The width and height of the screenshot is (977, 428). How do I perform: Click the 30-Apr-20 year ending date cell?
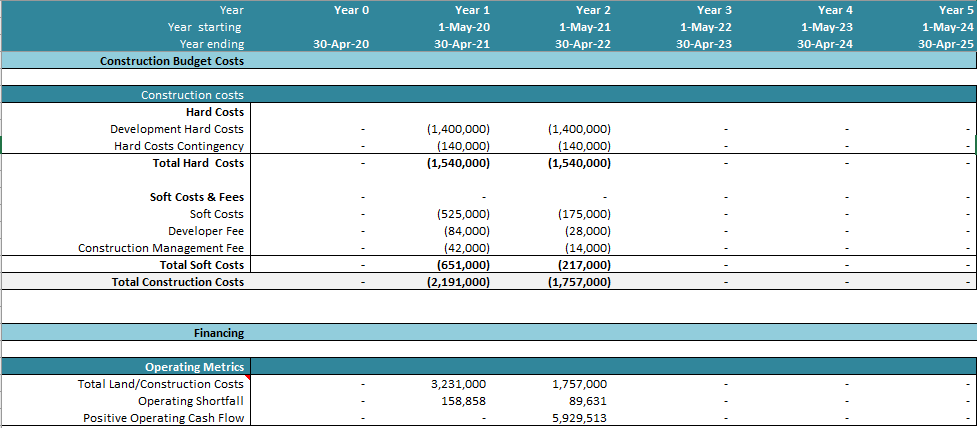pyautogui.click(x=340, y=44)
